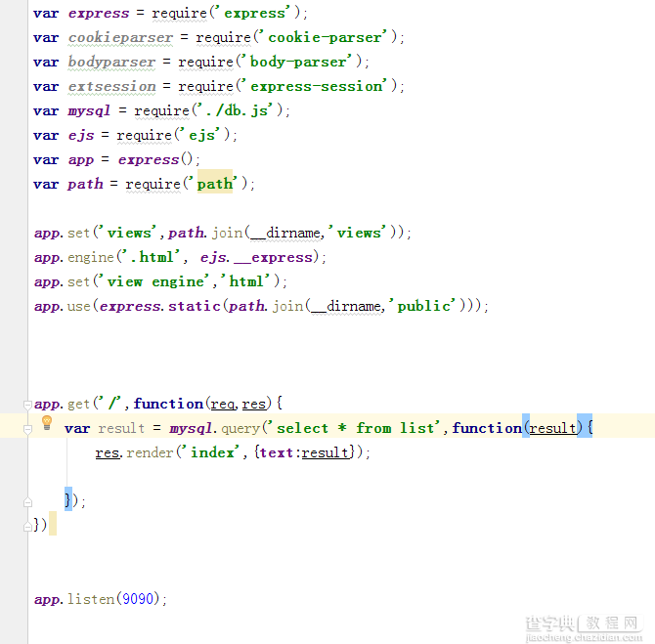Viewport: 655px width, 644px height.
Task: Click the './db.js' string
Action: tap(235, 110)
